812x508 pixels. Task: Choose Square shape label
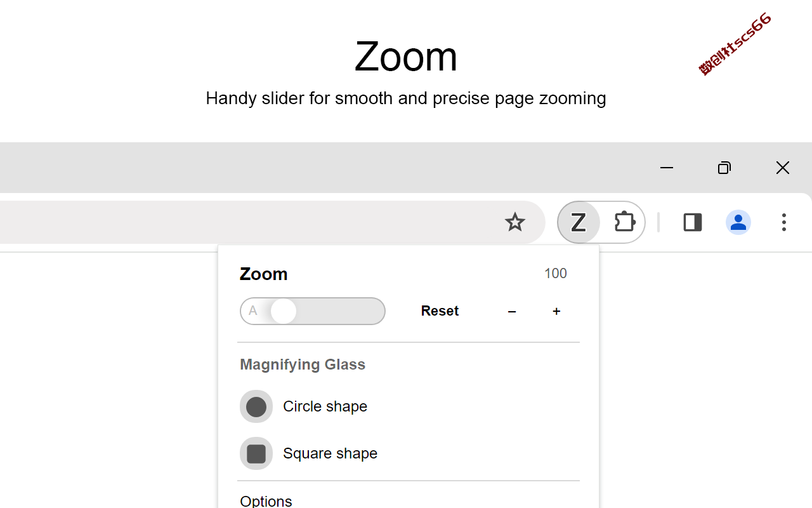(330, 453)
